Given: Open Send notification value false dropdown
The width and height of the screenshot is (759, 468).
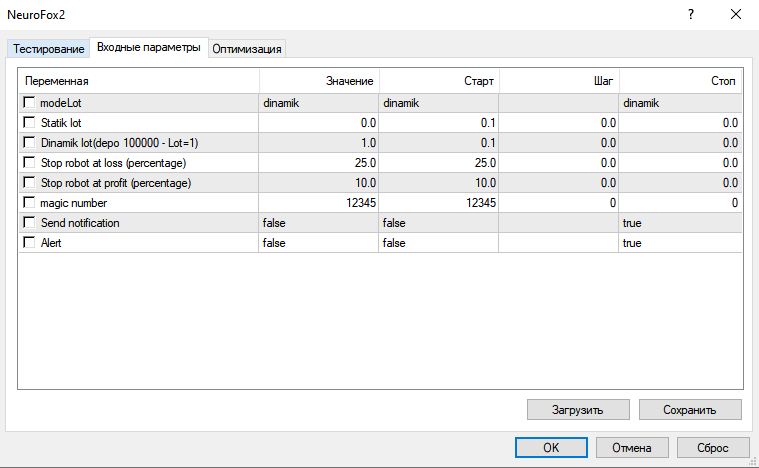Looking at the screenshot, I should coord(319,223).
